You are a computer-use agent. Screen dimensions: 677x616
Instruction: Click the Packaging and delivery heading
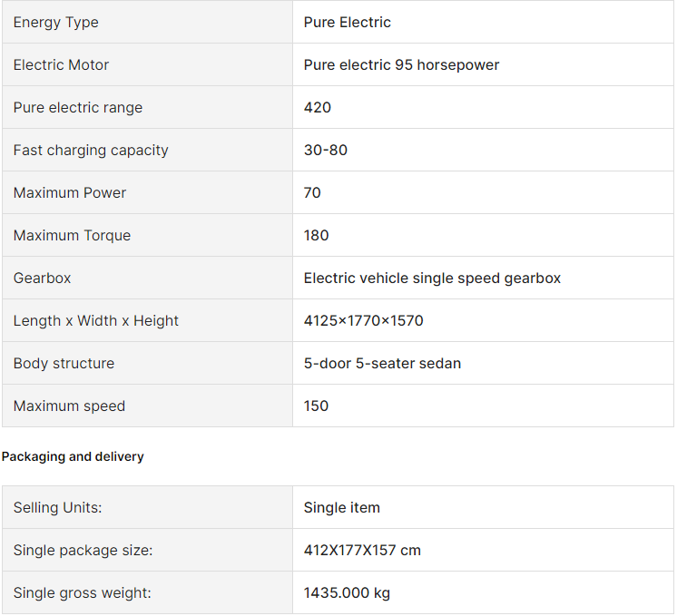click(73, 456)
